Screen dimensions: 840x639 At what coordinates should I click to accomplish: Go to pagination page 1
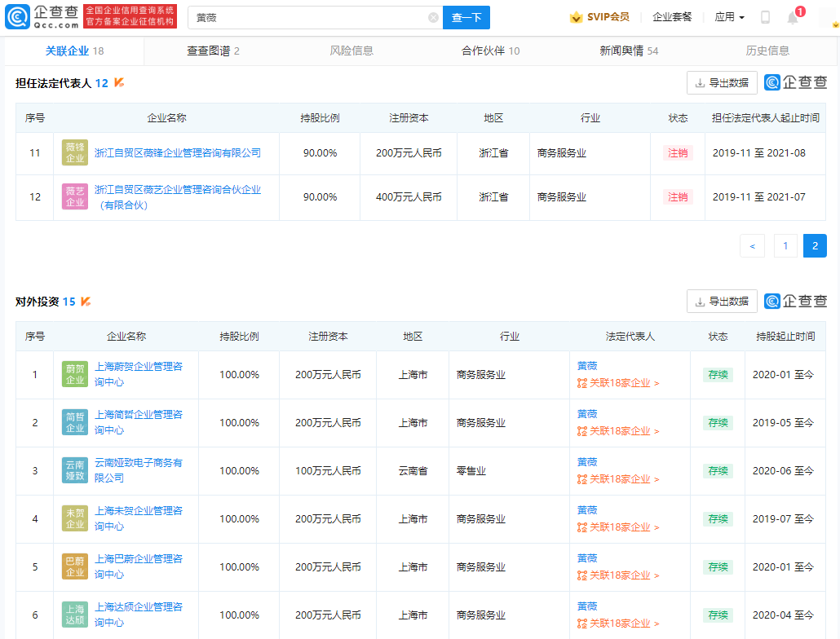[785, 245]
